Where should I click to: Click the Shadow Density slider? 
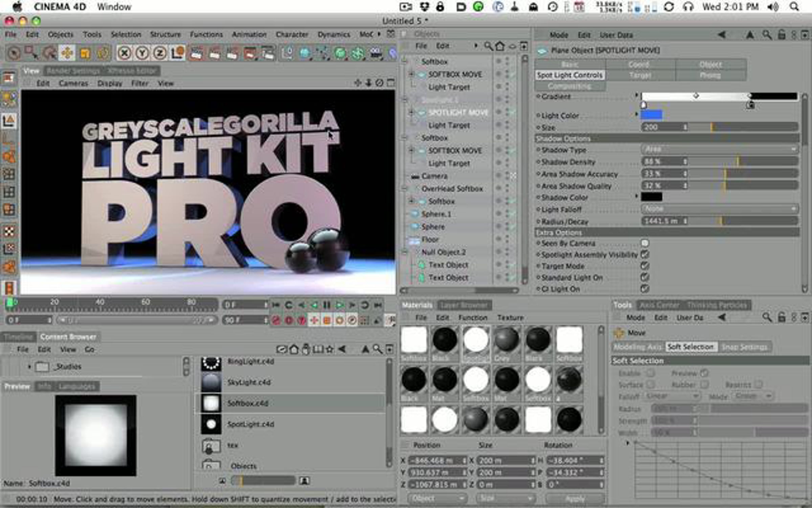[x=743, y=162]
